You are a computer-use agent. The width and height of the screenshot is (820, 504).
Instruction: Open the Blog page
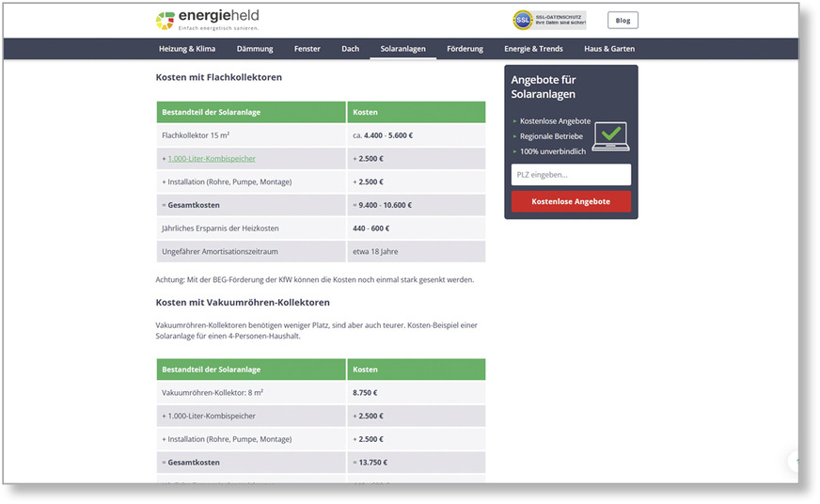tap(622, 20)
